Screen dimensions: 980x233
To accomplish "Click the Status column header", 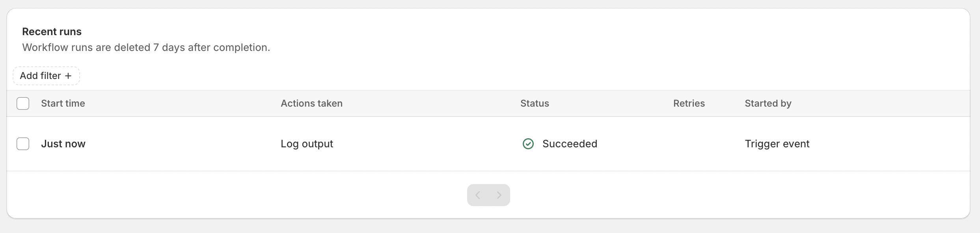I will 535,103.
